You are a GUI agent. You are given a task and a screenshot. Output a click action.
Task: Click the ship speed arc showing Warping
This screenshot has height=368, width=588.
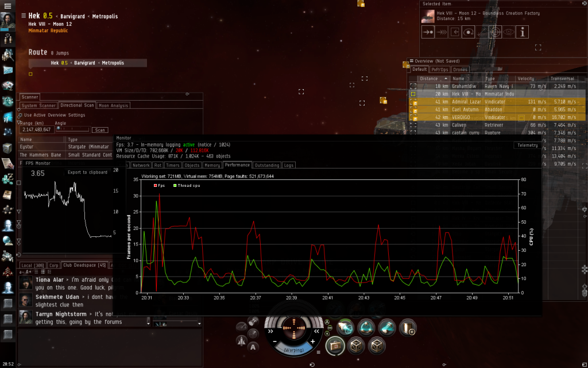click(293, 350)
